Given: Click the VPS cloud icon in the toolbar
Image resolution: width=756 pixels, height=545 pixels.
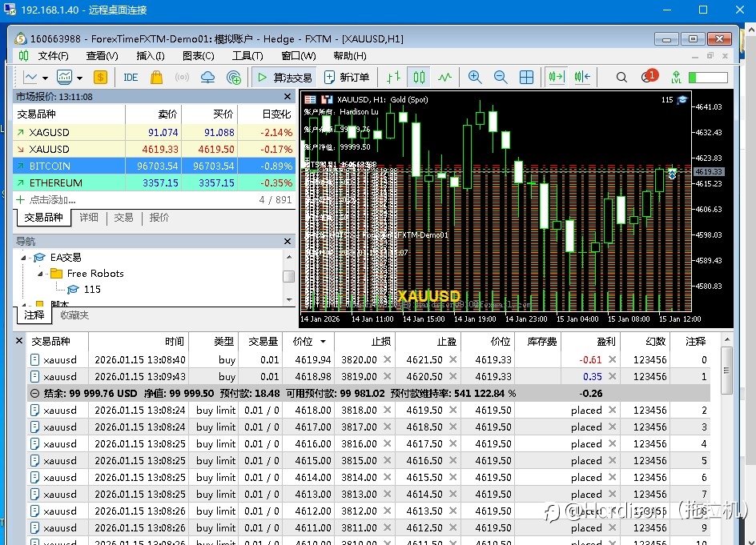Looking at the screenshot, I should pos(207,78).
